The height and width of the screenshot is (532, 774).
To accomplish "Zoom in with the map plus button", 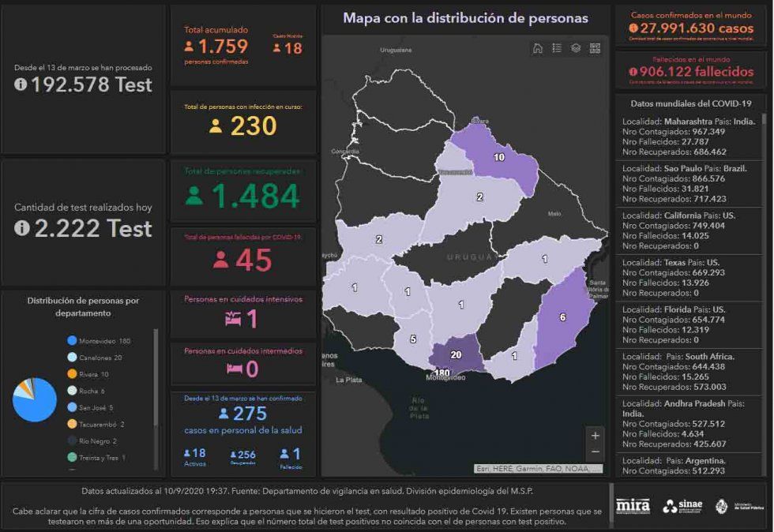I will tap(596, 435).
